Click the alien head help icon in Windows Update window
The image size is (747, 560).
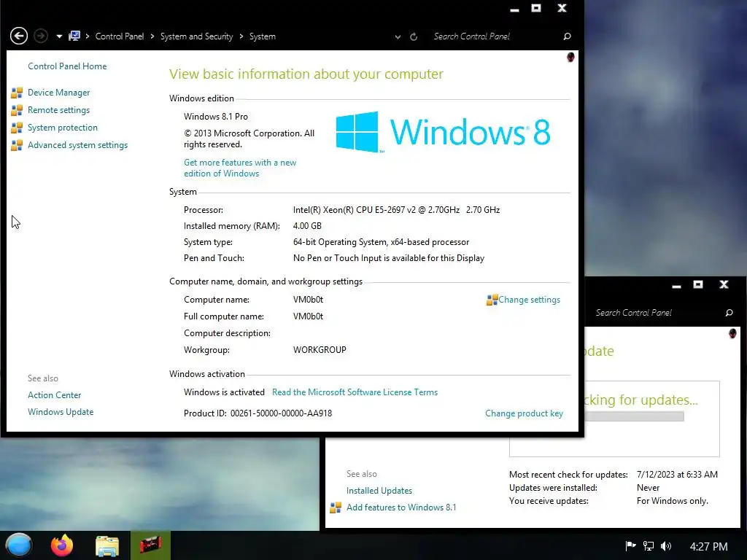pyautogui.click(x=732, y=333)
